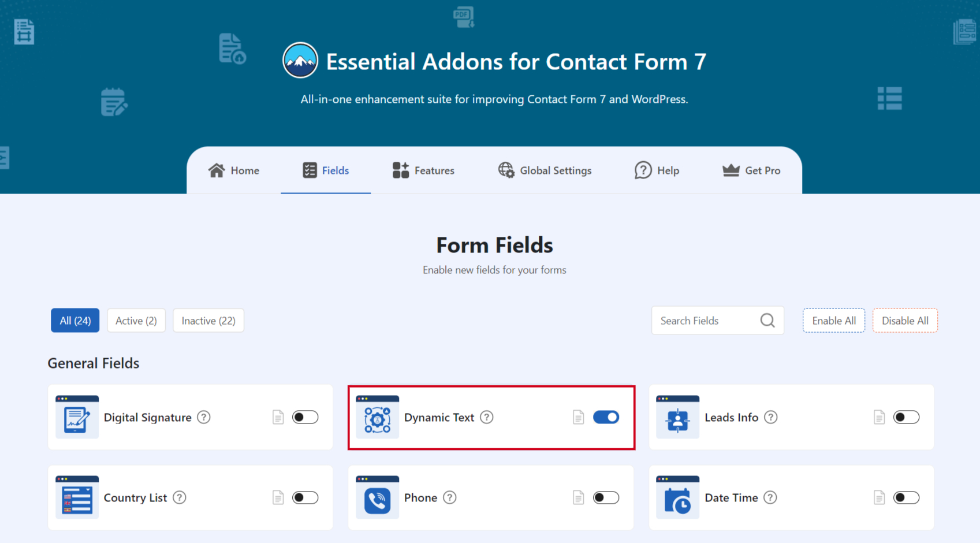
Task: Enable the Country List toggle
Action: pyautogui.click(x=305, y=497)
